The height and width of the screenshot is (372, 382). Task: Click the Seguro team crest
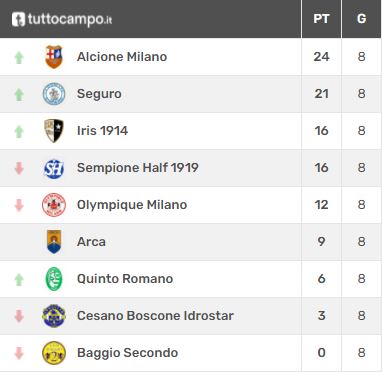click(54, 94)
